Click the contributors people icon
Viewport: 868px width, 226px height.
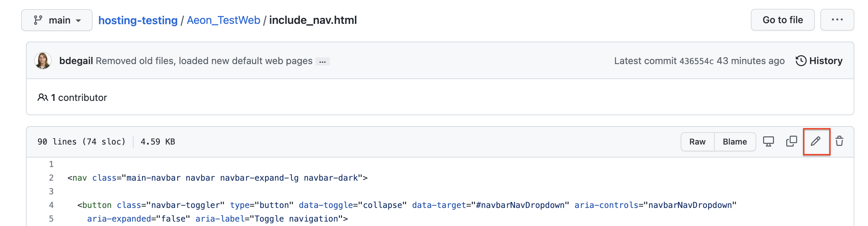point(42,97)
